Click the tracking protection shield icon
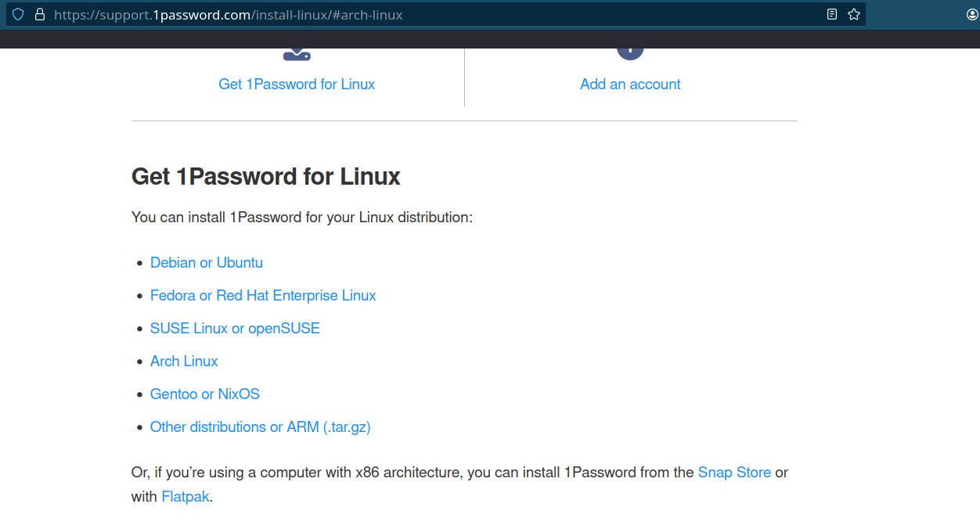This screenshot has width=980, height=529. tap(18, 14)
